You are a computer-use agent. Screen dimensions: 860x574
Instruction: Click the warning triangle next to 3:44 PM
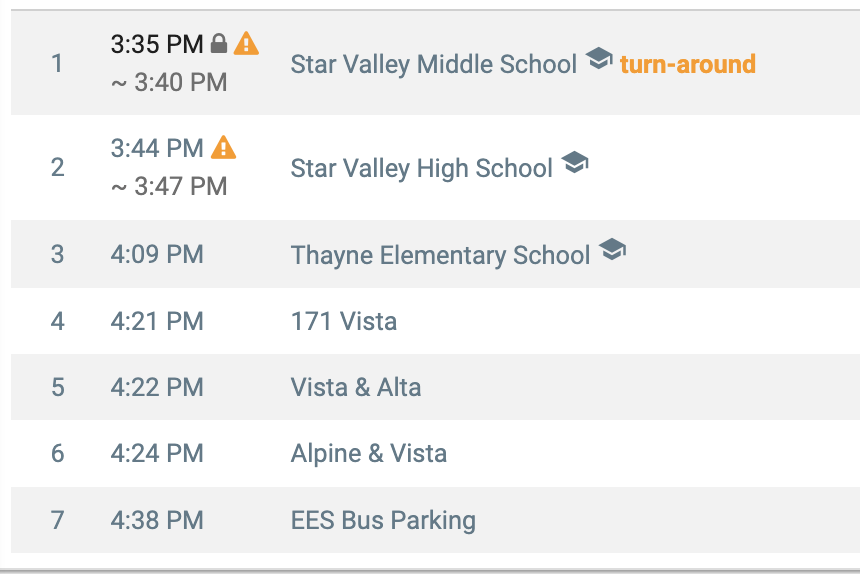click(x=224, y=147)
